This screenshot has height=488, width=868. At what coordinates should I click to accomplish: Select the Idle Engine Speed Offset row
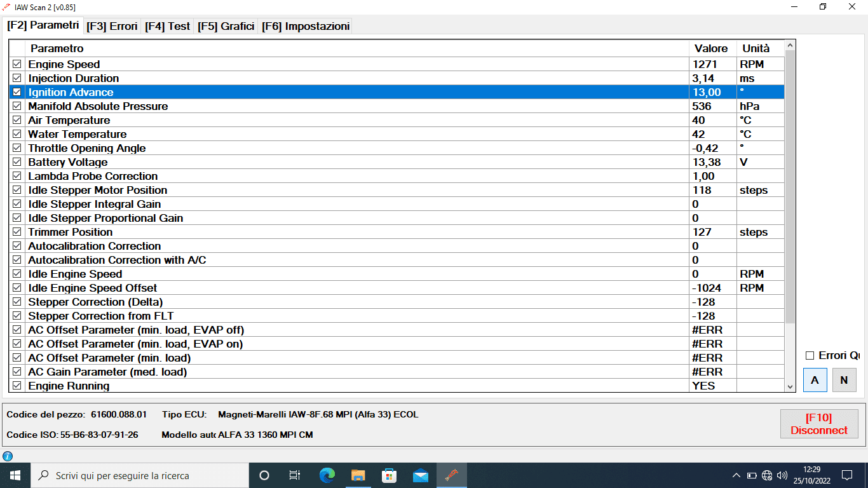397,288
